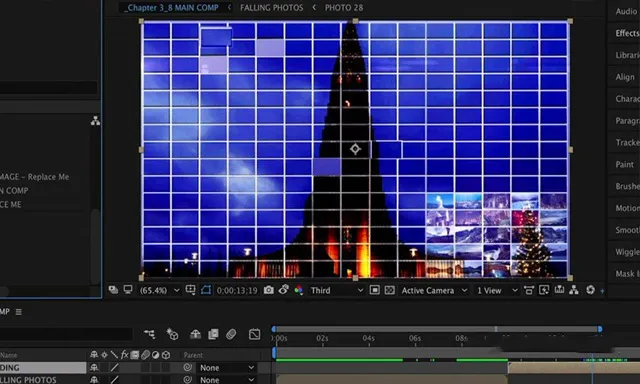Select the PHOTO 28 breadcrumb tab
640x384 pixels.
click(x=344, y=8)
